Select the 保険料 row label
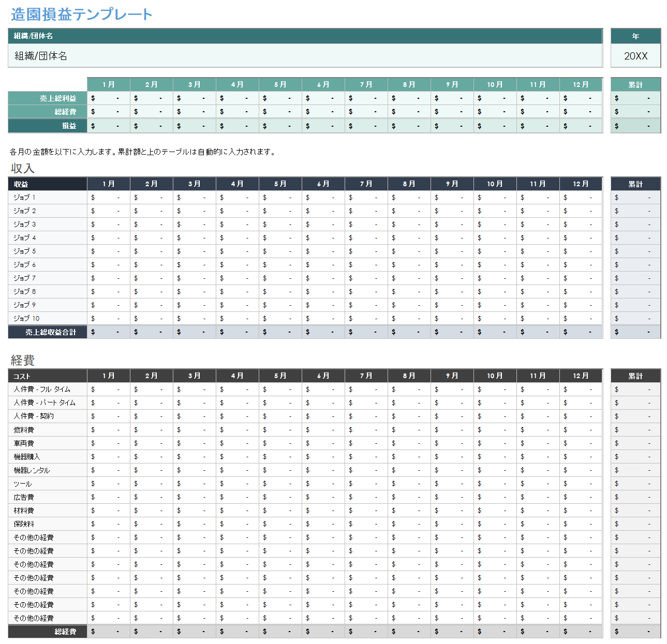The image size is (667, 644). (48, 524)
